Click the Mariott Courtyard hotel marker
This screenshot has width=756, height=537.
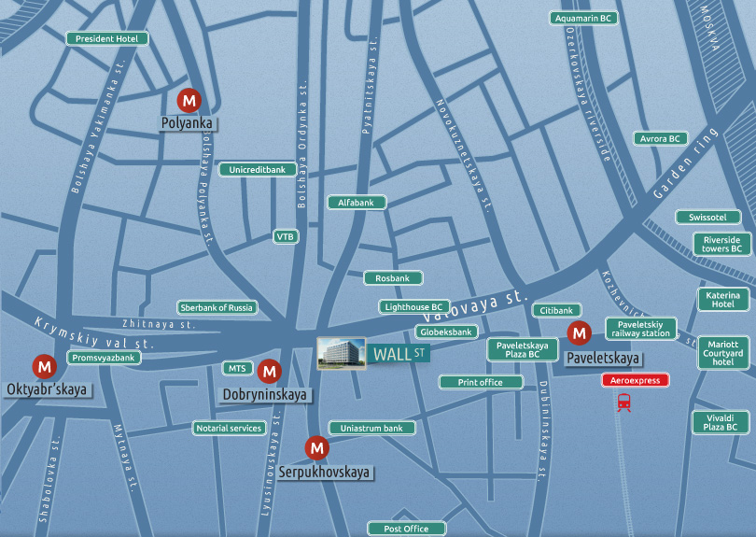click(723, 353)
